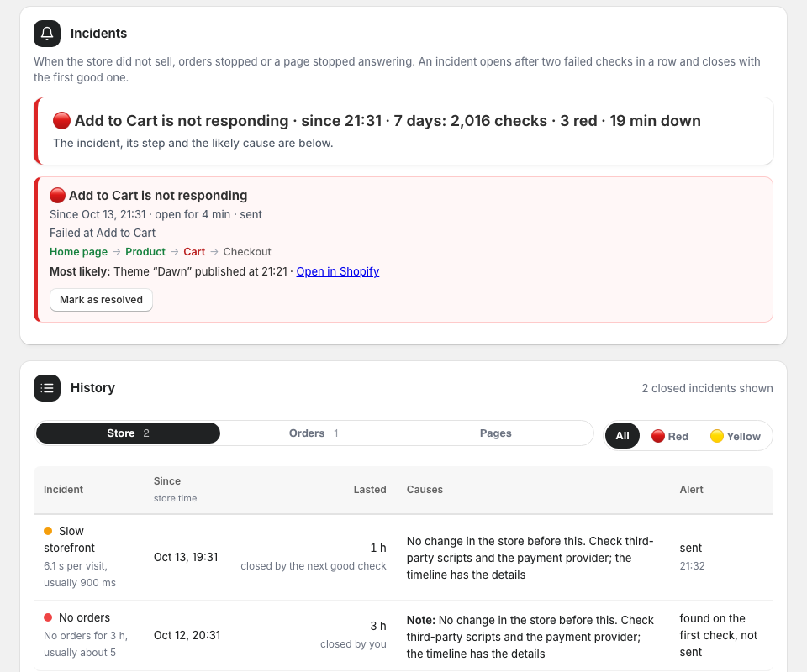Switch to the Orders tab
Screen dimensions: 807x672
pos(314,433)
